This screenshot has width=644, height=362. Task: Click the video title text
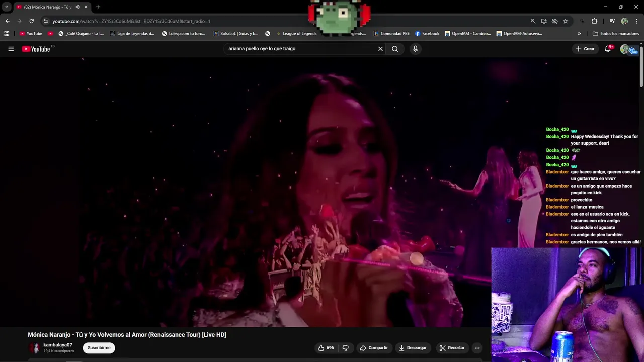click(x=127, y=335)
